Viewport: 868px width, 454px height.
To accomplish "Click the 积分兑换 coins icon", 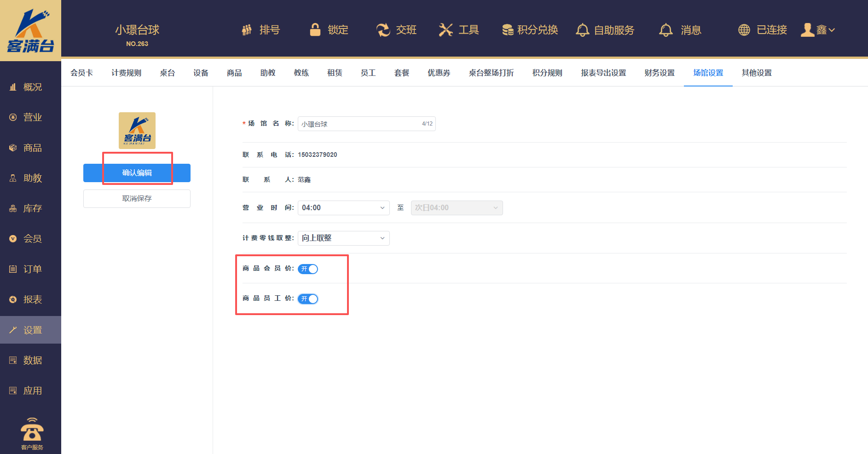I will [x=508, y=30].
